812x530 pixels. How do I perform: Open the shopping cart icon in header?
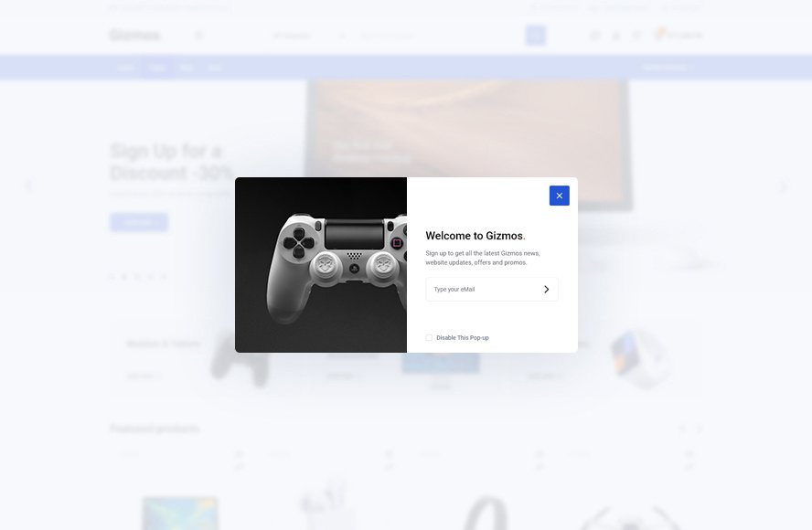(x=658, y=36)
